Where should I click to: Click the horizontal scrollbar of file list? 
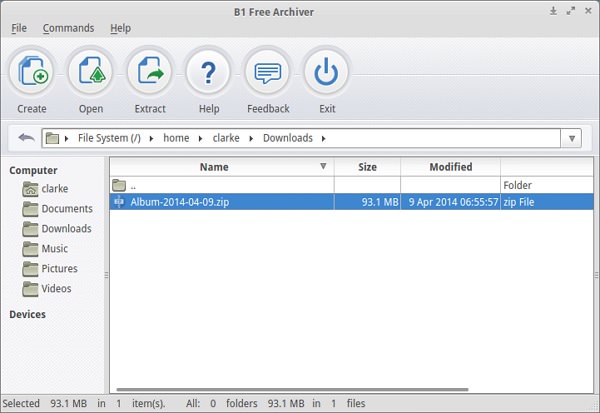click(x=292, y=390)
